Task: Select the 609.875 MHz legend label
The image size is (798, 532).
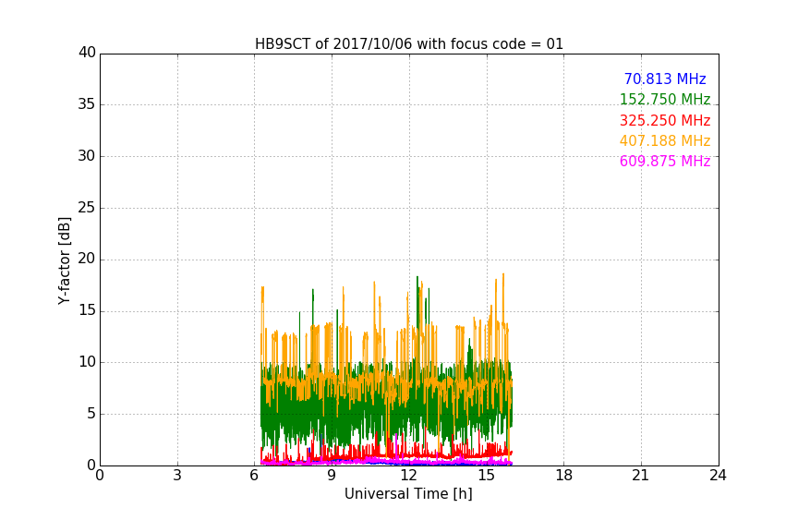Action: pos(665,161)
